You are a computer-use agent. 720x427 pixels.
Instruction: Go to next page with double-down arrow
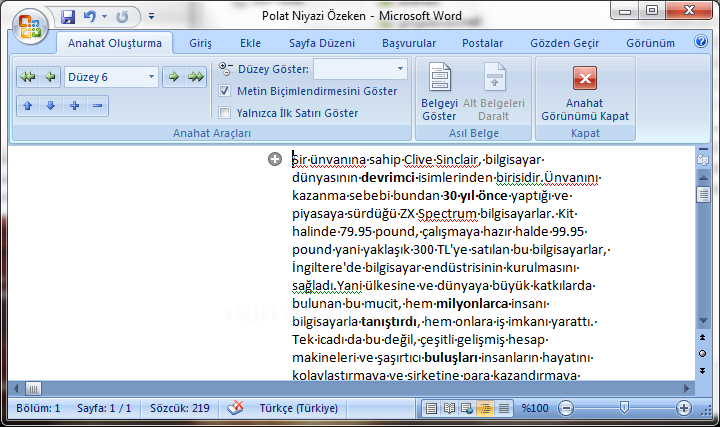[703, 370]
